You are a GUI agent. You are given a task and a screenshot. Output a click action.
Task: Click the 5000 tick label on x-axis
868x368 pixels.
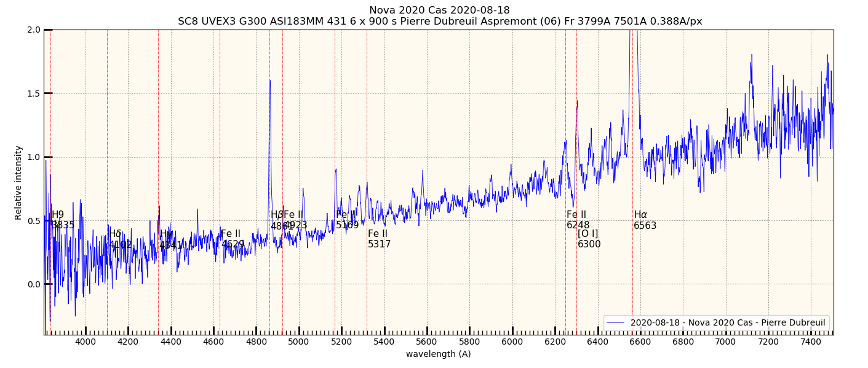tap(299, 342)
